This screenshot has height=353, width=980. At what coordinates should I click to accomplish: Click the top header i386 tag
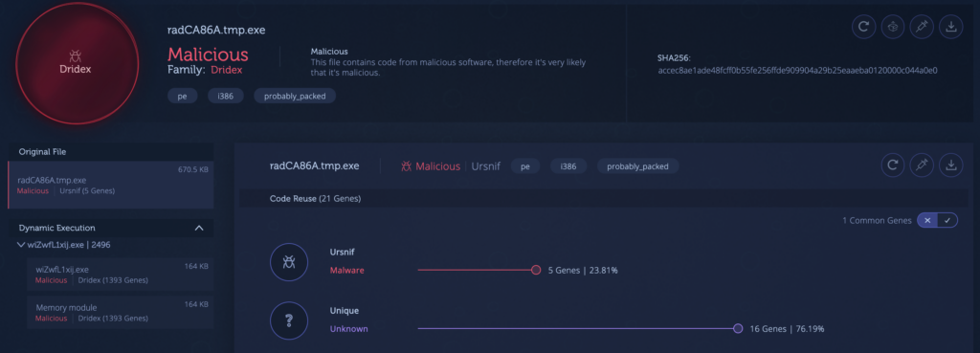tap(226, 97)
